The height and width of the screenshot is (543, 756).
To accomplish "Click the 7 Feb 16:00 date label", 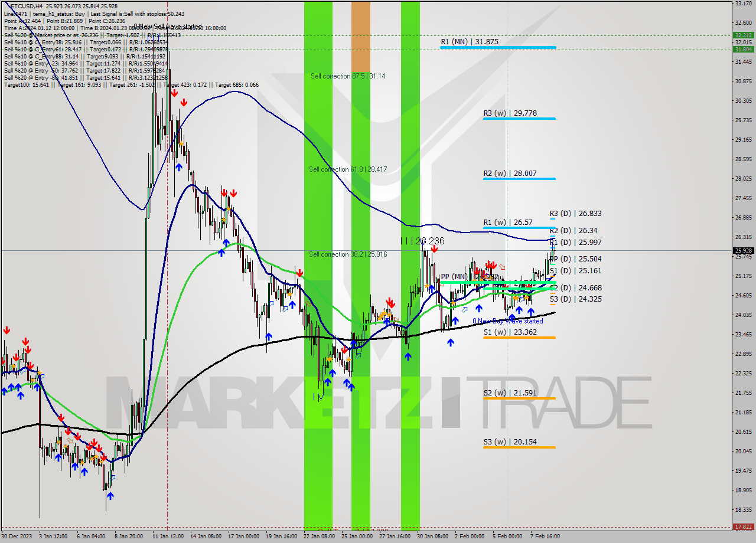I will coord(545,537).
